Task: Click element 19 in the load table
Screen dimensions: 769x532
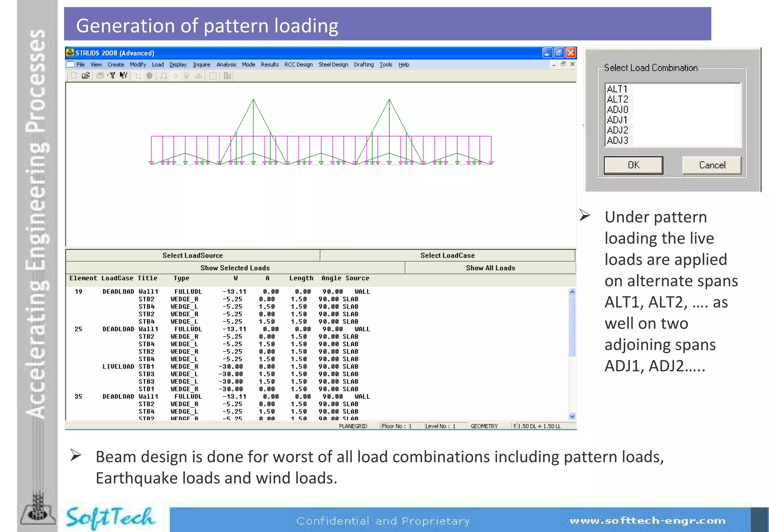Action: 78,292
